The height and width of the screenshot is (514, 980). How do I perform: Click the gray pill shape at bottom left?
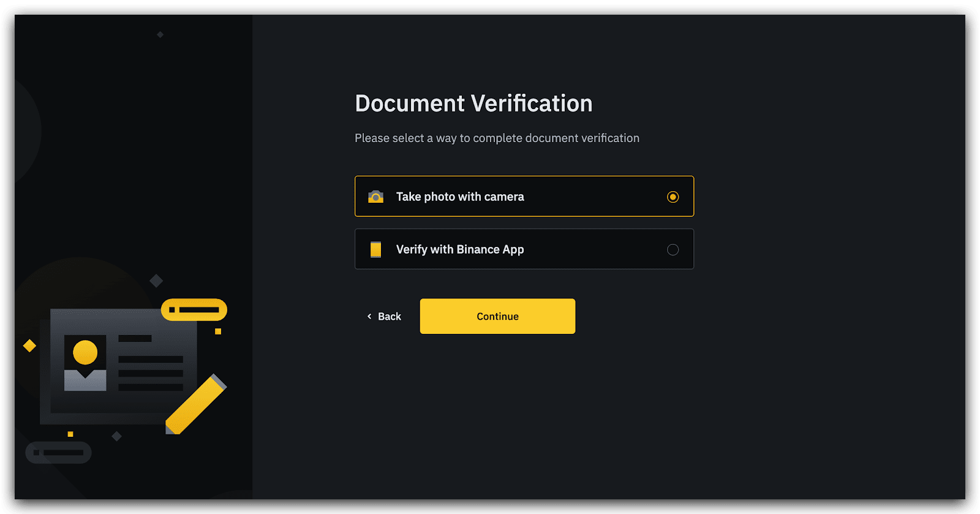(58, 453)
